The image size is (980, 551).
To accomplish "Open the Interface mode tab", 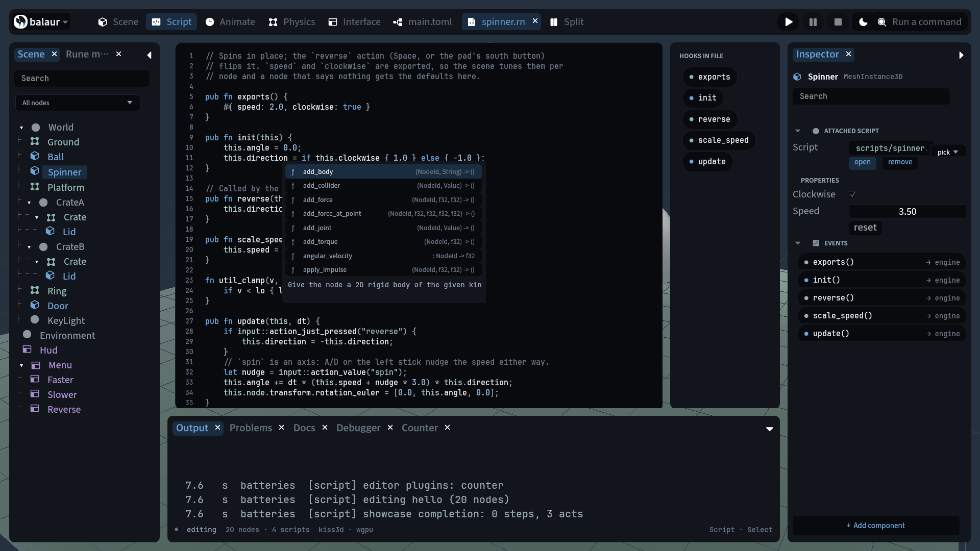I will (355, 22).
